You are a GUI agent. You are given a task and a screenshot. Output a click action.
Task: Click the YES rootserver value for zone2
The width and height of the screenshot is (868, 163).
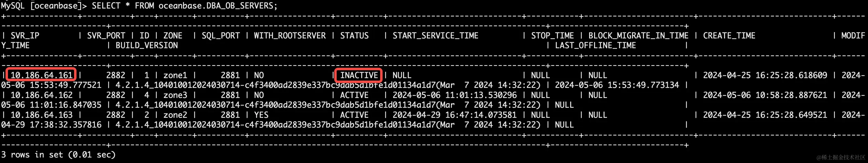coord(261,115)
